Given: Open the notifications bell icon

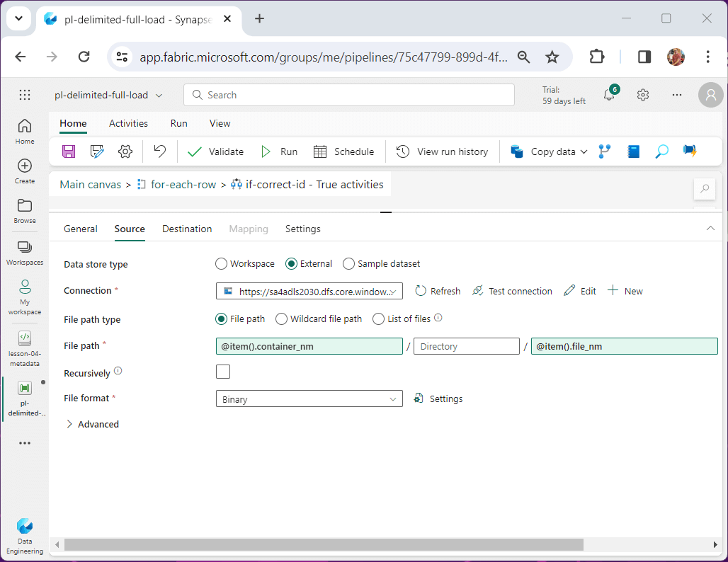Looking at the screenshot, I should [x=609, y=95].
